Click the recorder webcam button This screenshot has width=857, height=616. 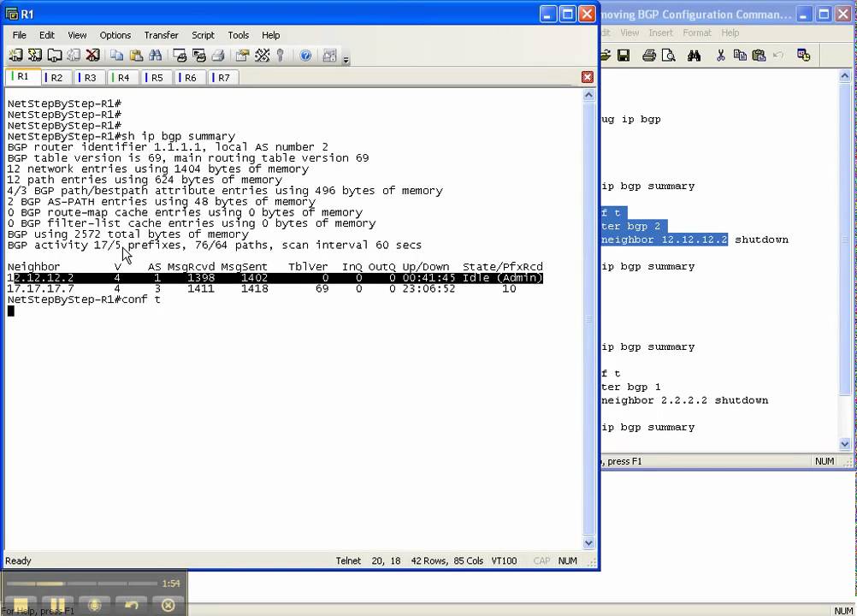(x=95, y=605)
